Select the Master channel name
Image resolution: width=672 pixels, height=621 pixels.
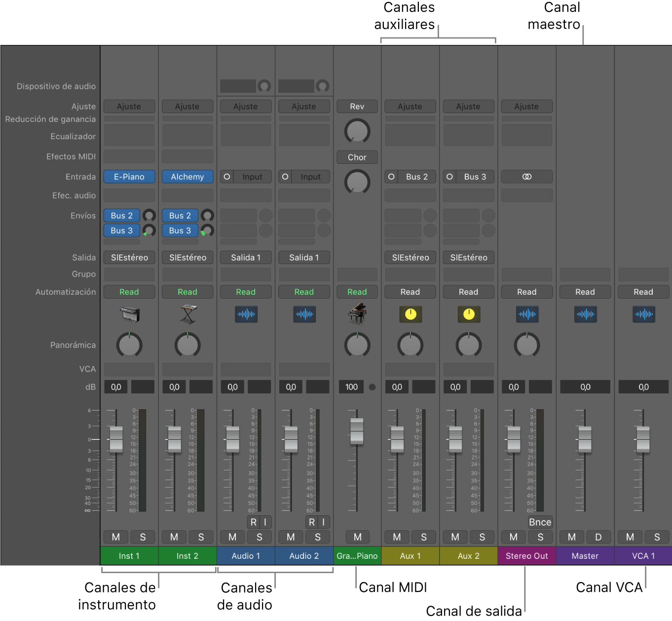tap(585, 556)
